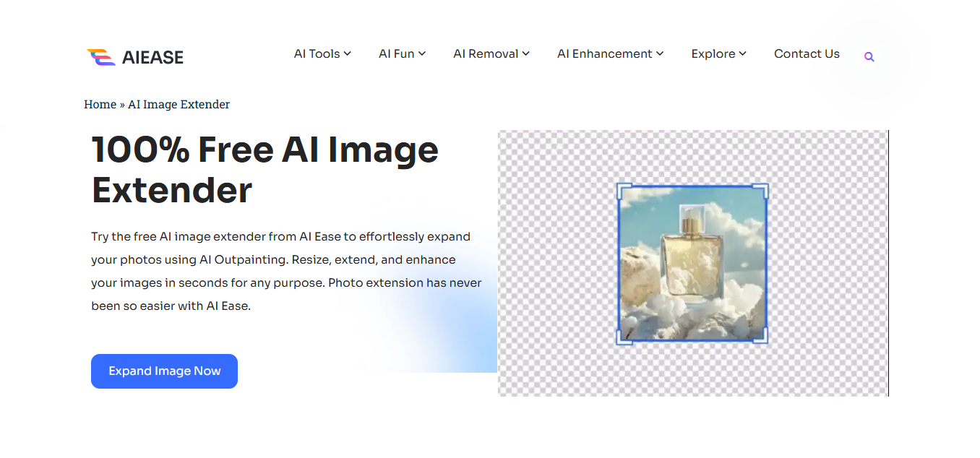Click the top-right crop corner handle
Screen dimensions: 980x458
pyautogui.click(x=761, y=190)
